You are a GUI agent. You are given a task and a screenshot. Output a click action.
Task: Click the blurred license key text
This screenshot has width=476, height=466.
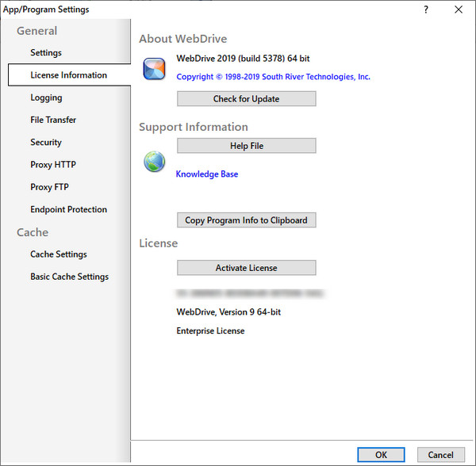pyautogui.click(x=250, y=293)
